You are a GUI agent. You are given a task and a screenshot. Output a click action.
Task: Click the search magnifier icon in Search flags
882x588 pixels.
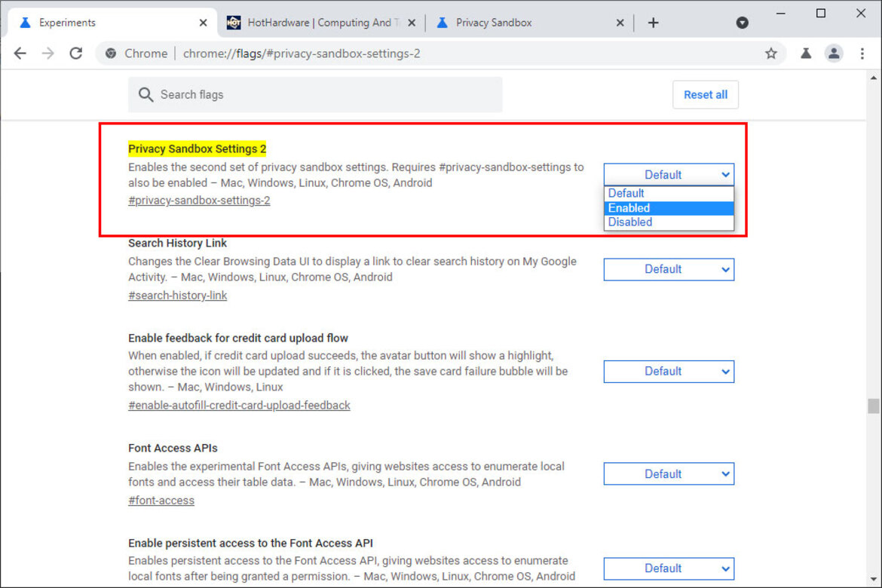pyautogui.click(x=145, y=94)
